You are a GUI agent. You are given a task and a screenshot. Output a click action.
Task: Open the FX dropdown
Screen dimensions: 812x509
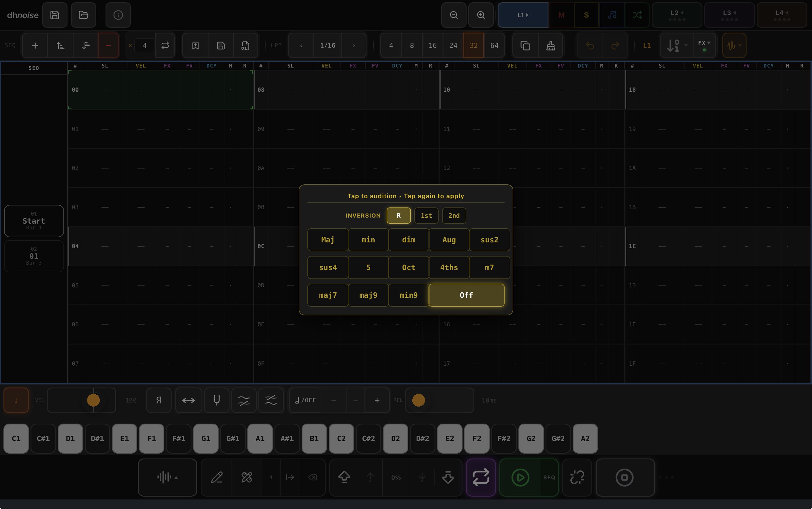[704, 46]
